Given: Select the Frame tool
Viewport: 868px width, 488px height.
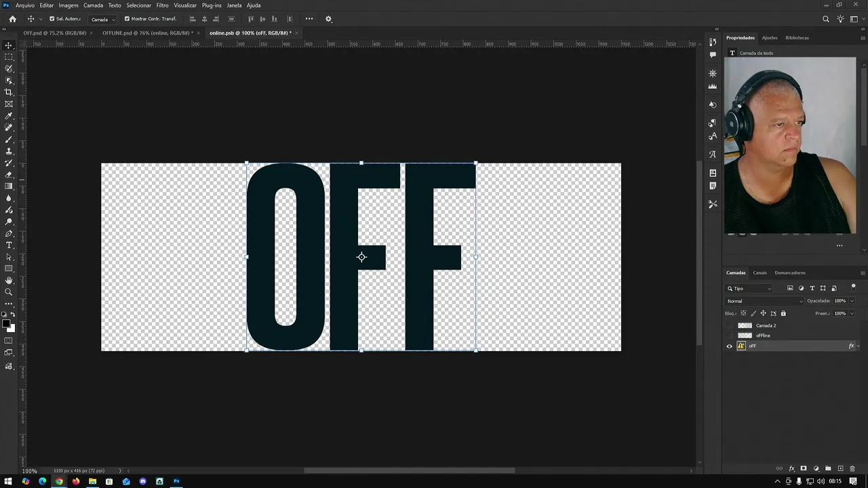Looking at the screenshot, I should point(9,104).
